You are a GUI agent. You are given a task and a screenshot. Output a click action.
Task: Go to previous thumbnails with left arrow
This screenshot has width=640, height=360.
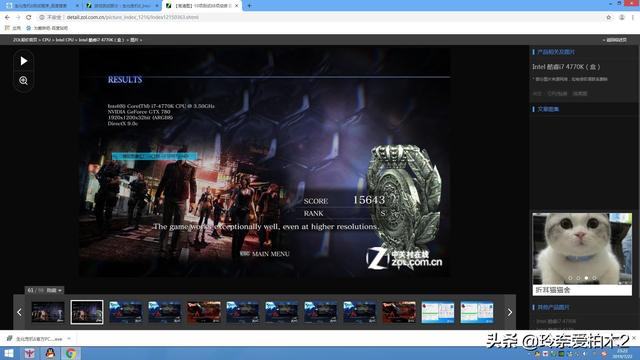tap(19, 312)
